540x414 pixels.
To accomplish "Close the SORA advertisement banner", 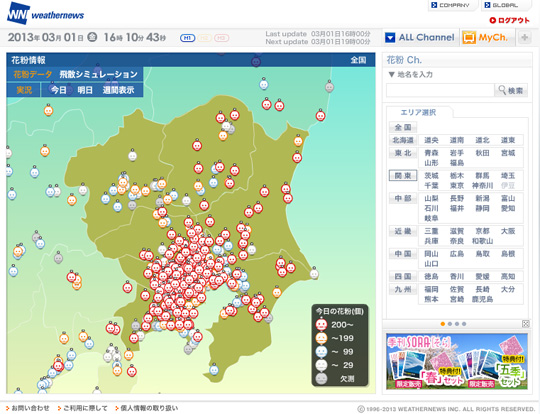I will [x=526, y=323].
